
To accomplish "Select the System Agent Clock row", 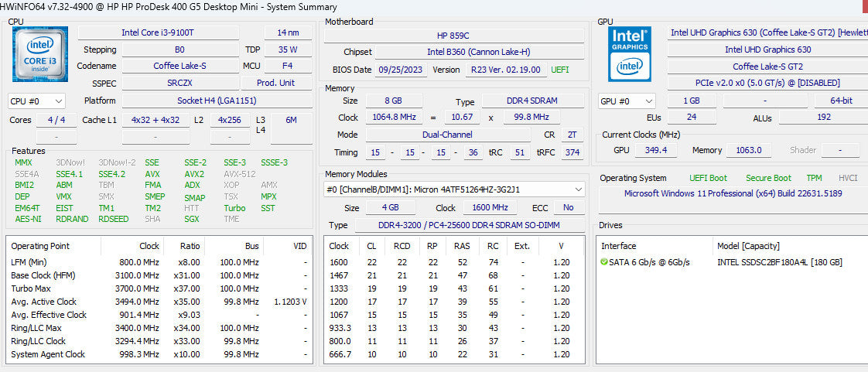I will [159, 354].
